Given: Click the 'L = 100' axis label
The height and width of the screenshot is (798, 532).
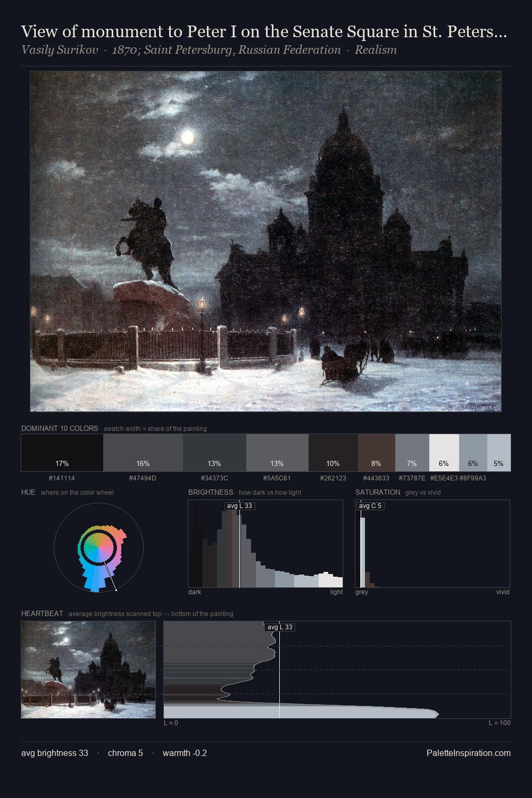Looking at the screenshot, I should [500, 723].
